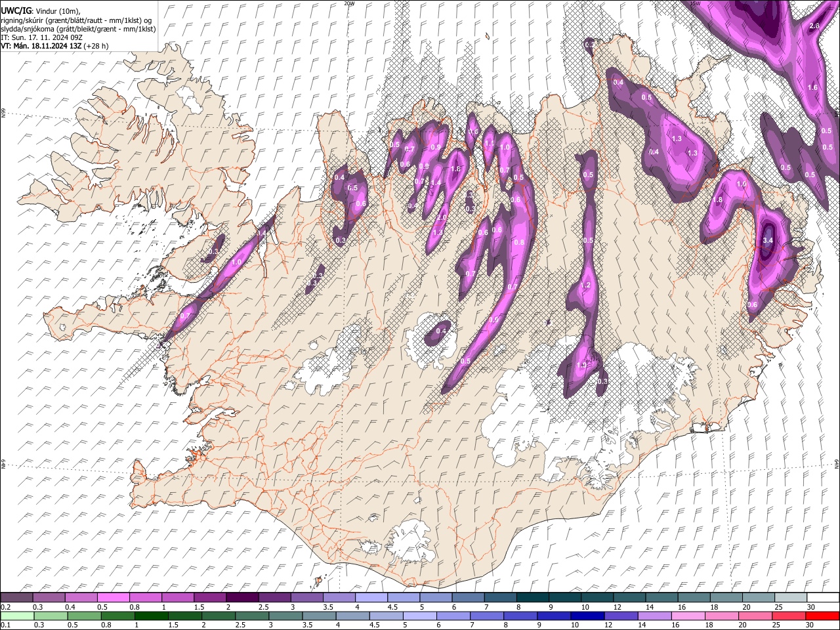Image resolution: width=840 pixels, height=630 pixels.
Task: Click the '20W' longitude label at top edge
Action: tap(349, 3)
